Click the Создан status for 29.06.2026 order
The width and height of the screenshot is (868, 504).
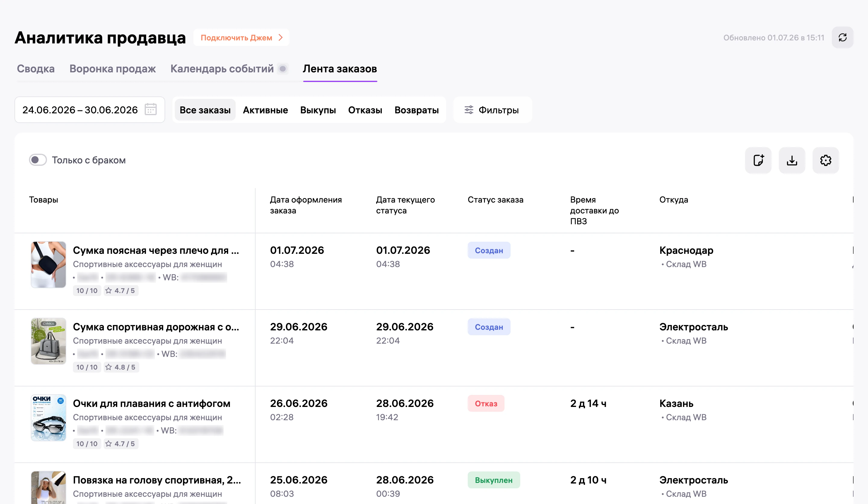coord(489,327)
